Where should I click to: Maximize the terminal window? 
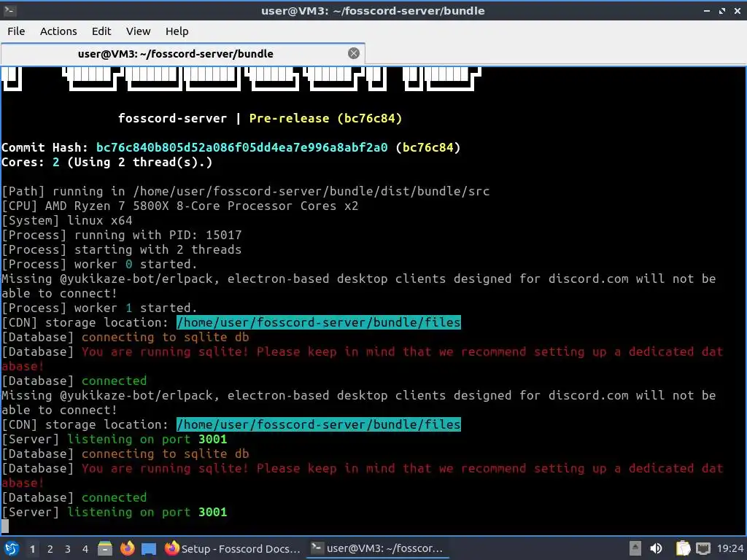coord(721,10)
